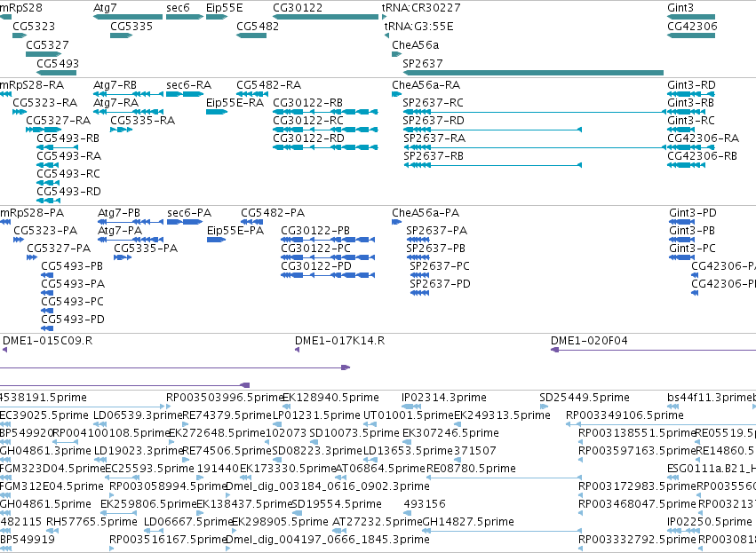Click the RP003349106.5prime label
This screenshot has height=553, width=756.
625,415
